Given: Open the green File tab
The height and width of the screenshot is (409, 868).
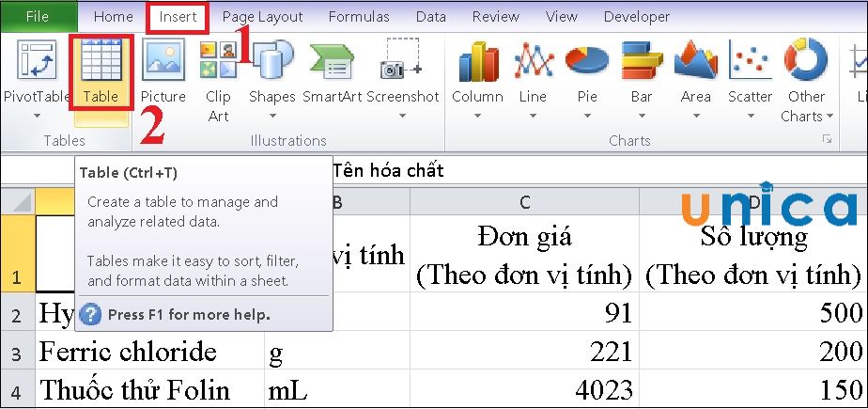Looking at the screenshot, I should point(38,17).
